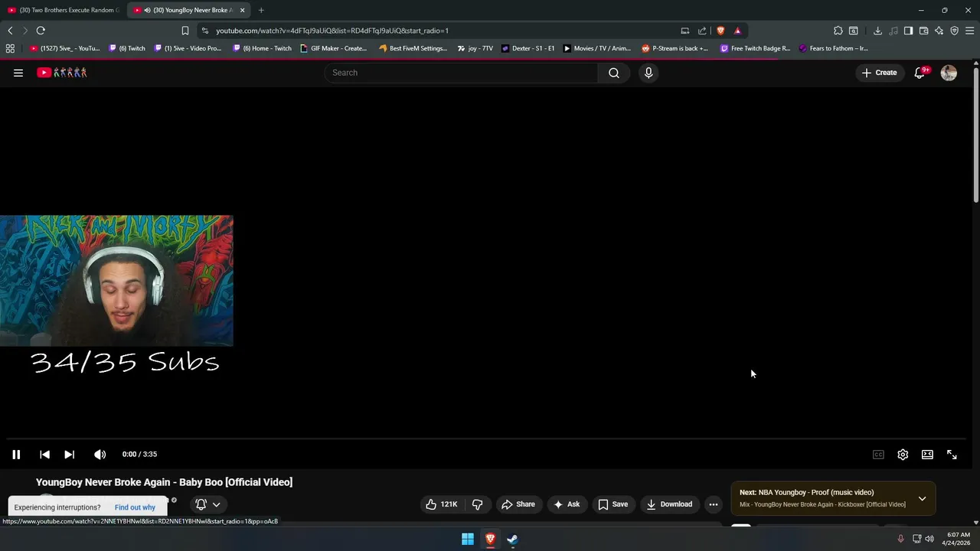Open a new browser tab
The width and height of the screenshot is (980, 551).
261,10
